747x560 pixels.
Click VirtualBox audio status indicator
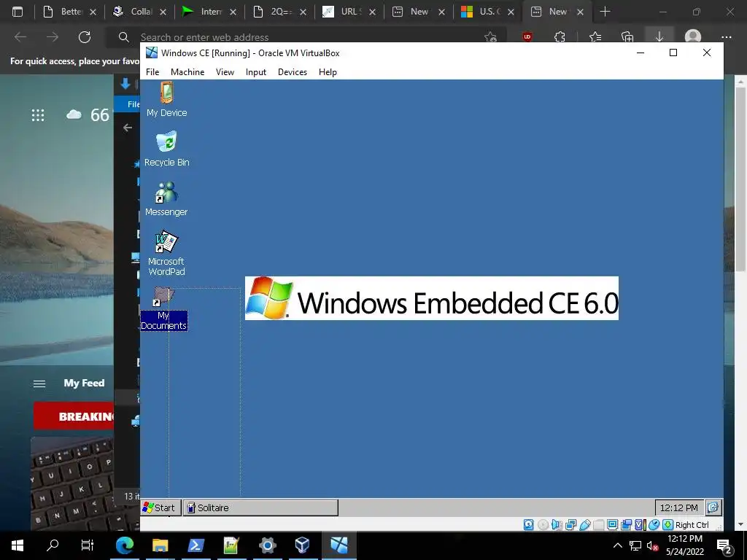(557, 525)
